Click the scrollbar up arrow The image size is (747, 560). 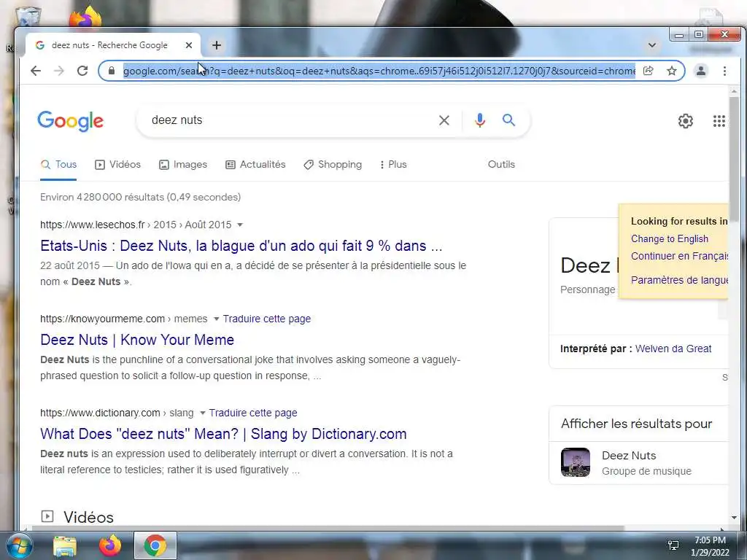pos(734,91)
